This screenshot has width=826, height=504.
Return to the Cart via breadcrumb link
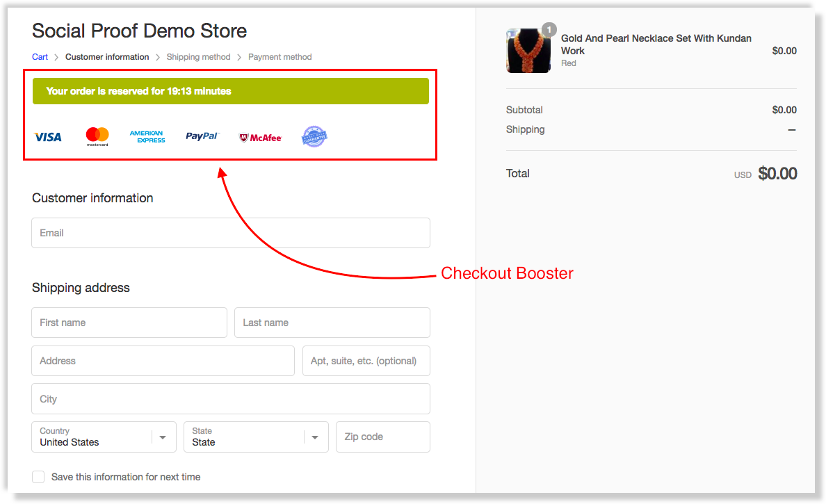40,56
